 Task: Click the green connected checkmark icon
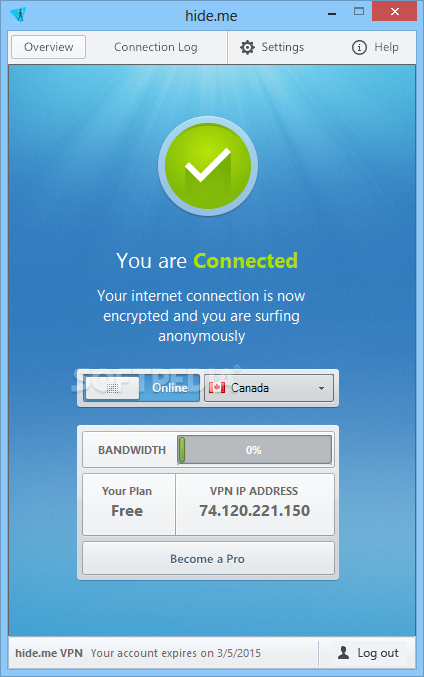click(x=208, y=166)
